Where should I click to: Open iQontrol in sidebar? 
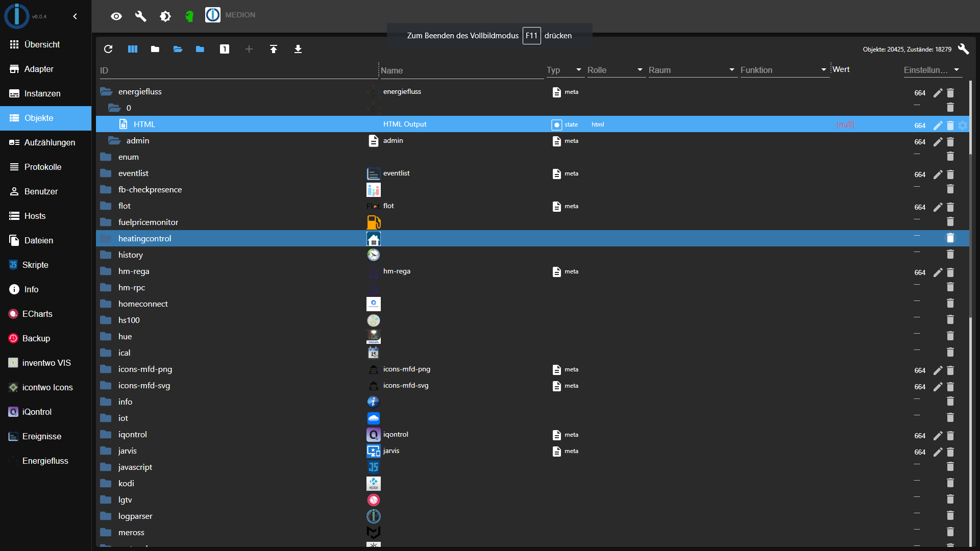click(45, 412)
